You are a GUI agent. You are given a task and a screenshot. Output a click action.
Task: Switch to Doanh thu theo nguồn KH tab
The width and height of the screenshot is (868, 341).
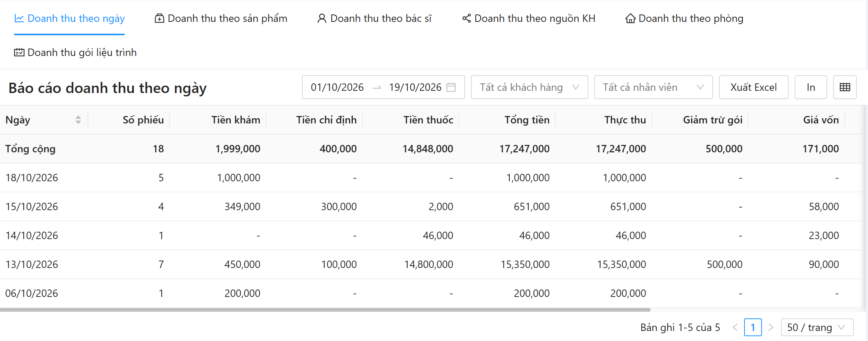529,18
